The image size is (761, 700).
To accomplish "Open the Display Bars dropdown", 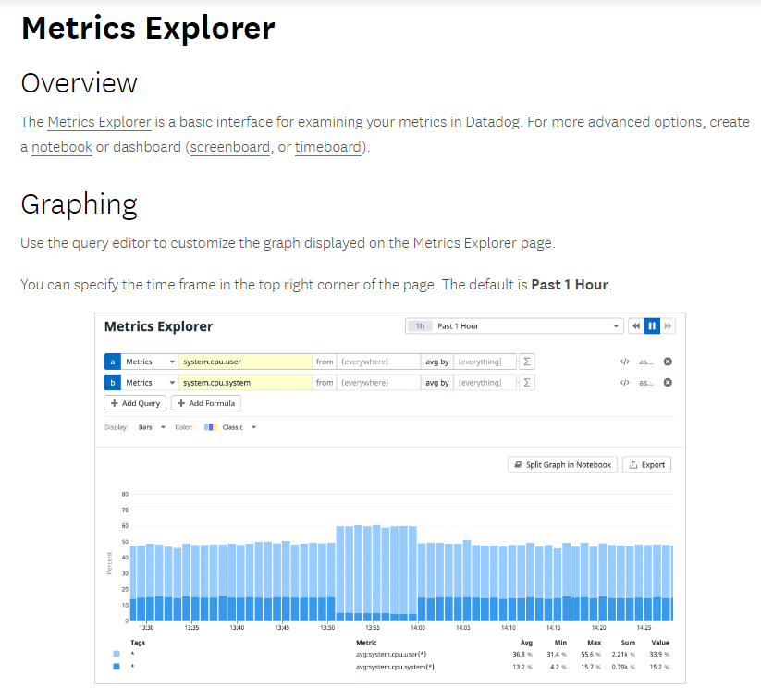I will (x=152, y=427).
